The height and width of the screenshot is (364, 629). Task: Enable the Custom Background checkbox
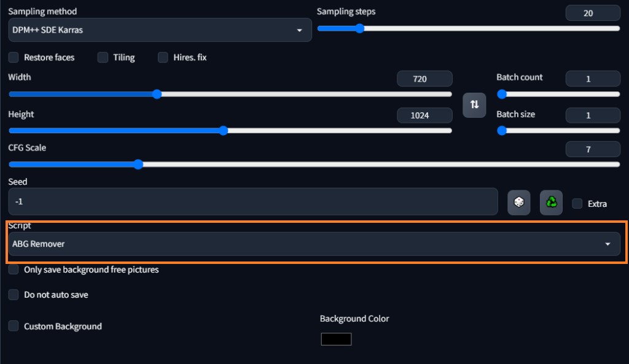point(14,326)
